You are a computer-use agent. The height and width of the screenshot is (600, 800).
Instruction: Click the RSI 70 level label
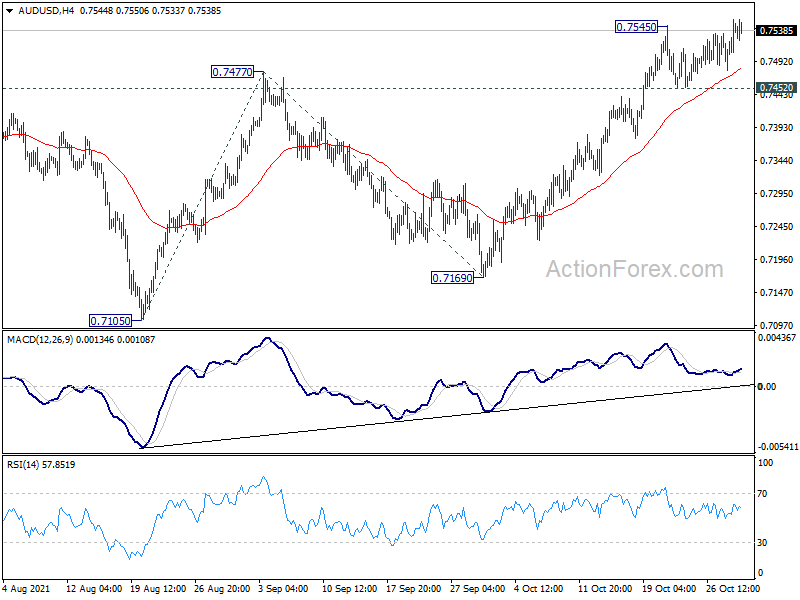(762, 494)
